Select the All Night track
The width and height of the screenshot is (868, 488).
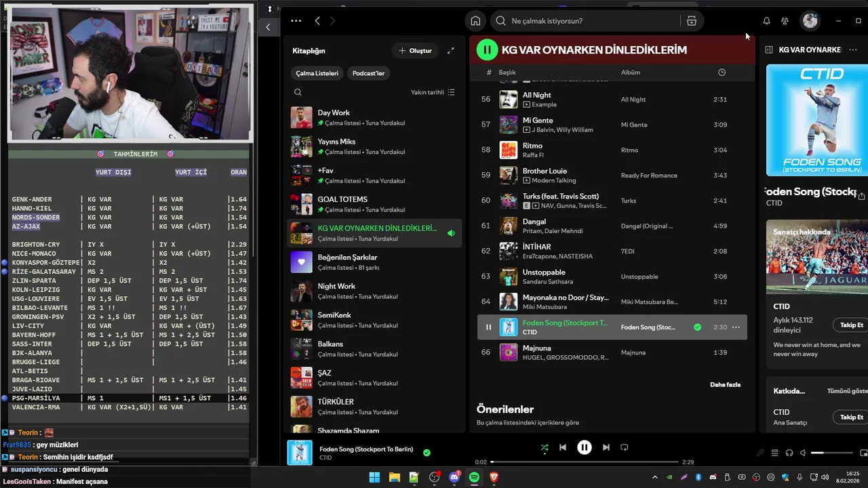point(612,100)
